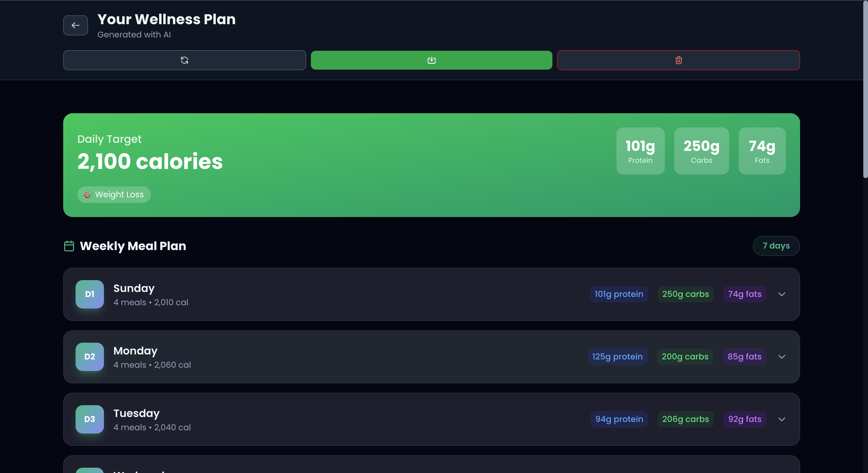Image resolution: width=868 pixels, height=473 pixels.
Task: Click the 7 days badge
Action: click(x=776, y=246)
